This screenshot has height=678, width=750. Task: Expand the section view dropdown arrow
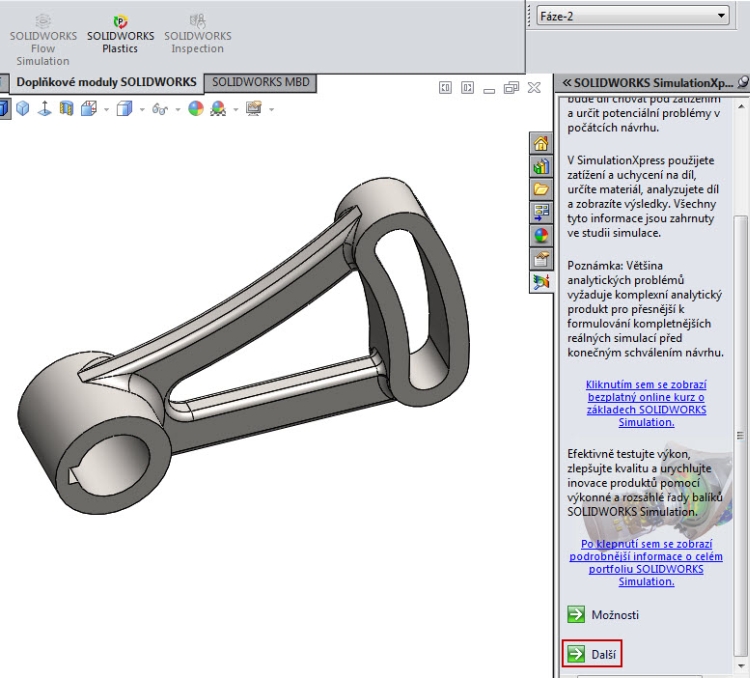click(106, 110)
